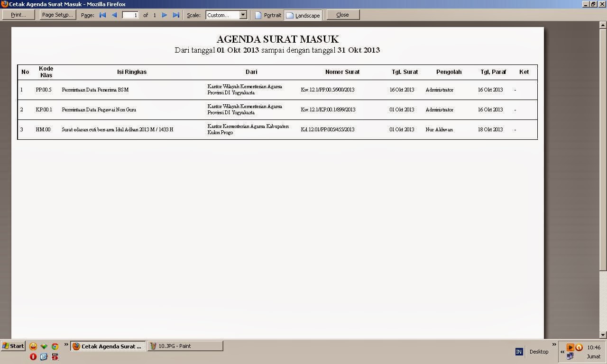Click the vertical scrollbar down arrow
The image size is (607, 364).
[x=603, y=335]
